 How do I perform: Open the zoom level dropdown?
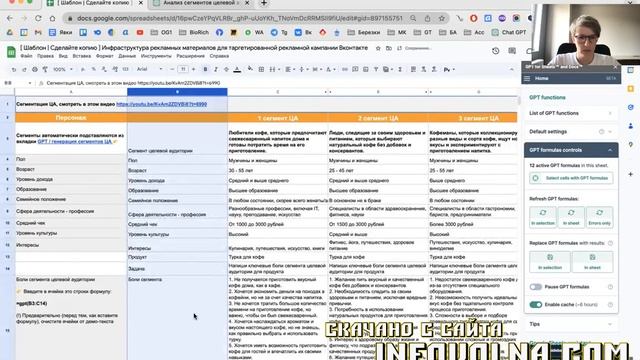[62, 69]
